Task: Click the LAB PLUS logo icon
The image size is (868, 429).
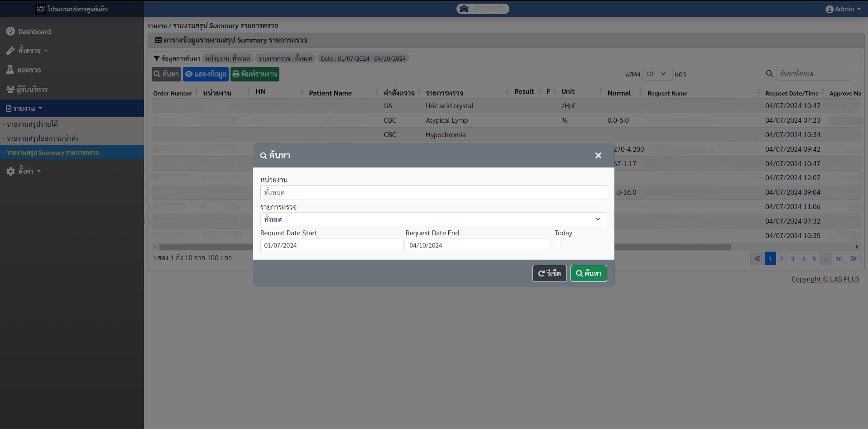Action: click(x=41, y=9)
